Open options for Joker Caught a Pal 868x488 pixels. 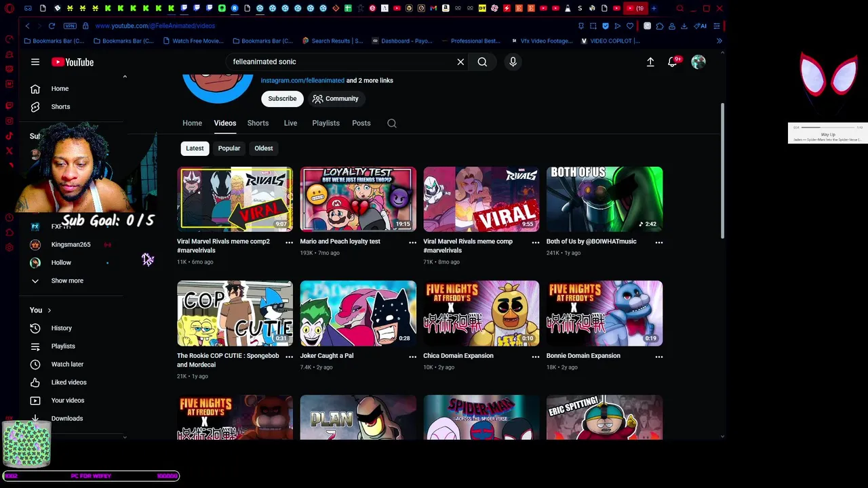412,357
